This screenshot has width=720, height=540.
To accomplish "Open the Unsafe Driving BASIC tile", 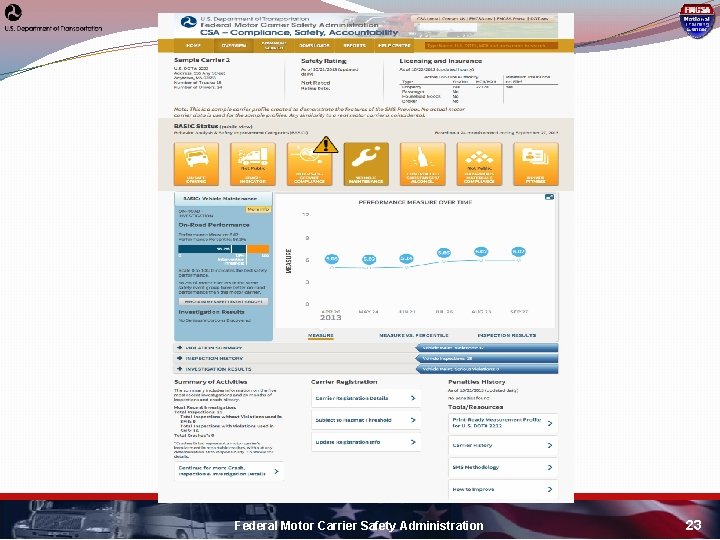I will (196, 164).
